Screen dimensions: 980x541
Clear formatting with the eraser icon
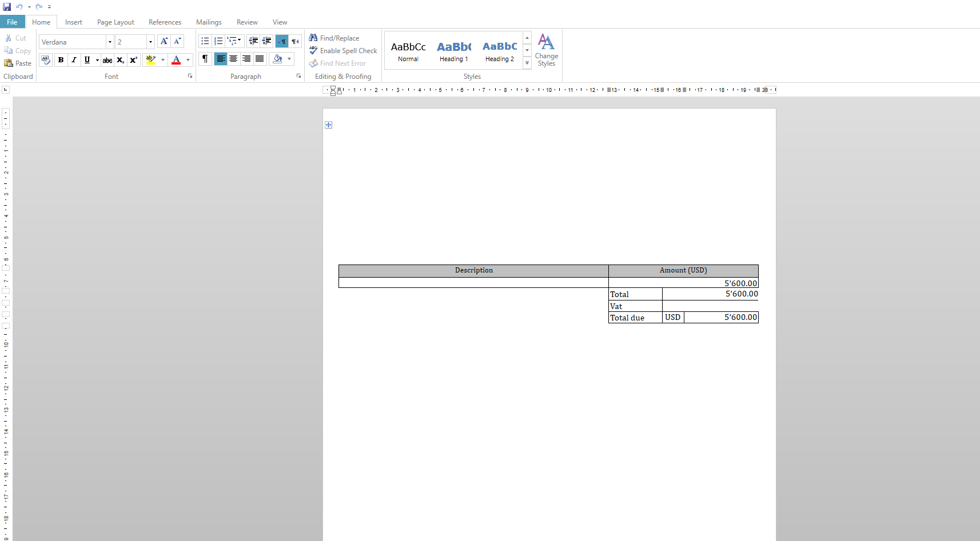[x=46, y=60]
